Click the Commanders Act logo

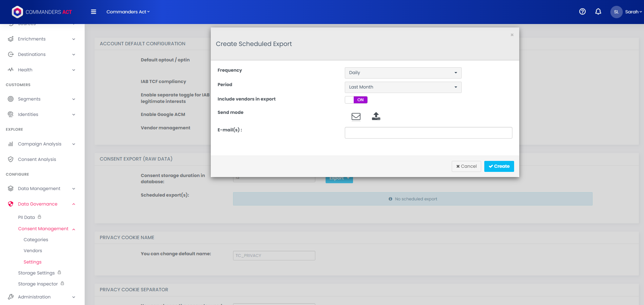[x=42, y=12]
